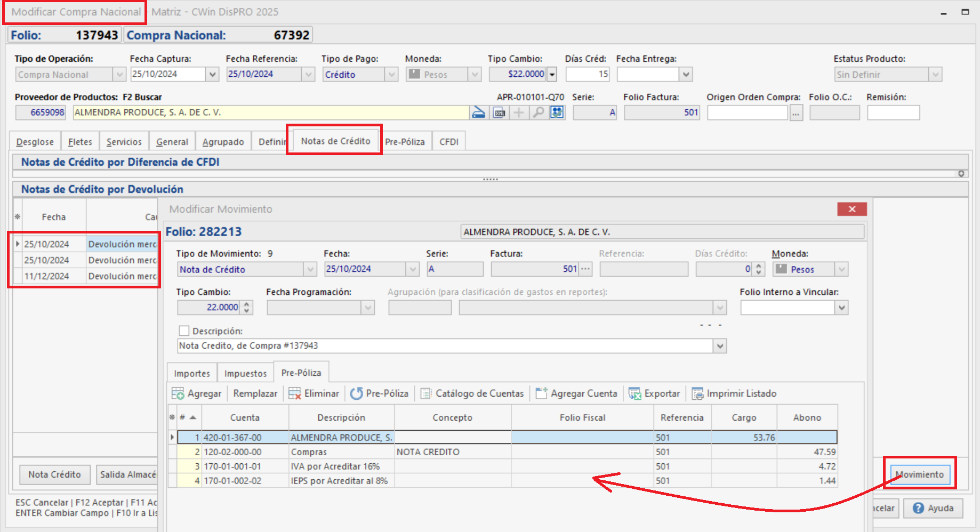Click the Origen Orden Compra input field
This screenshot has width=980, height=532.
(x=748, y=112)
